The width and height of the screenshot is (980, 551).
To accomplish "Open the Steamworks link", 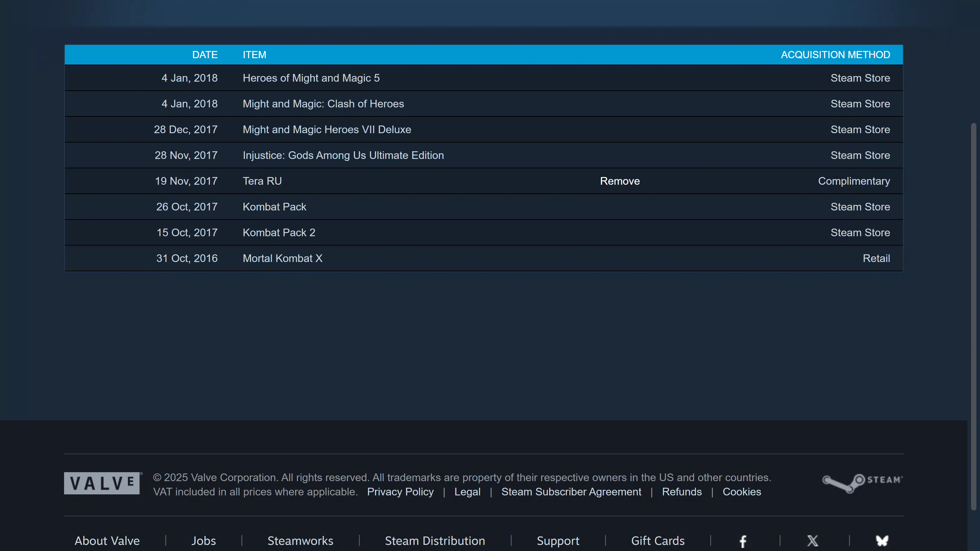I will pyautogui.click(x=300, y=541).
